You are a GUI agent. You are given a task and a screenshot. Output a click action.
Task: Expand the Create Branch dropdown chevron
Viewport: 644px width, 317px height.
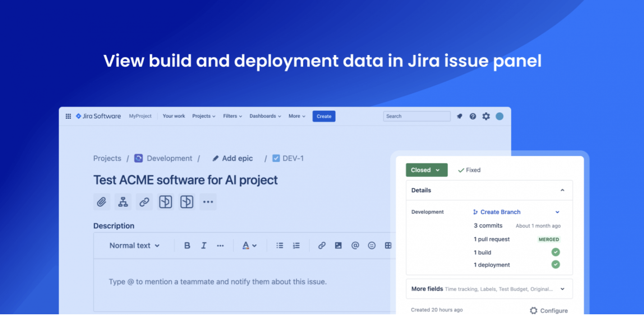557,212
